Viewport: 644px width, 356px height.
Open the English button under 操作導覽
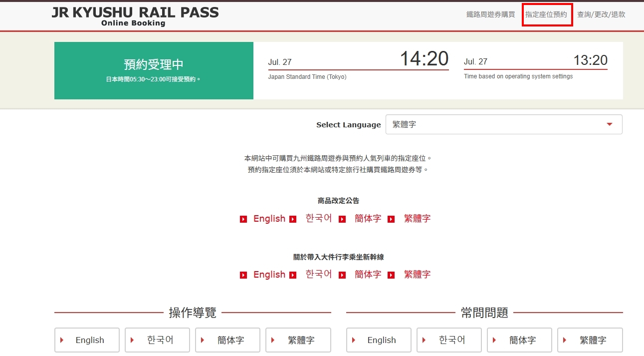point(87,340)
